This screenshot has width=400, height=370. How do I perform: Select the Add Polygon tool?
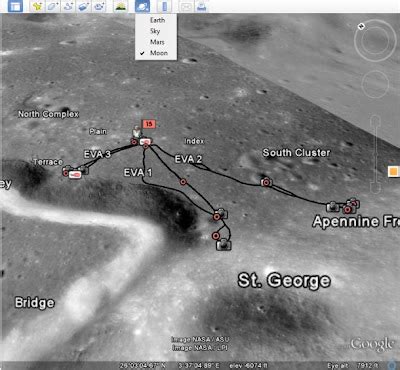click(x=53, y=6)
